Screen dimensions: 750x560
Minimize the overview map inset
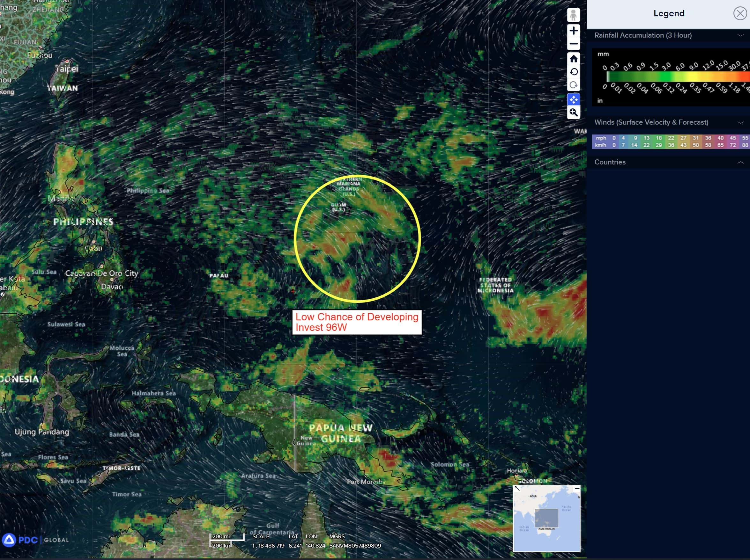click(577, 488)
